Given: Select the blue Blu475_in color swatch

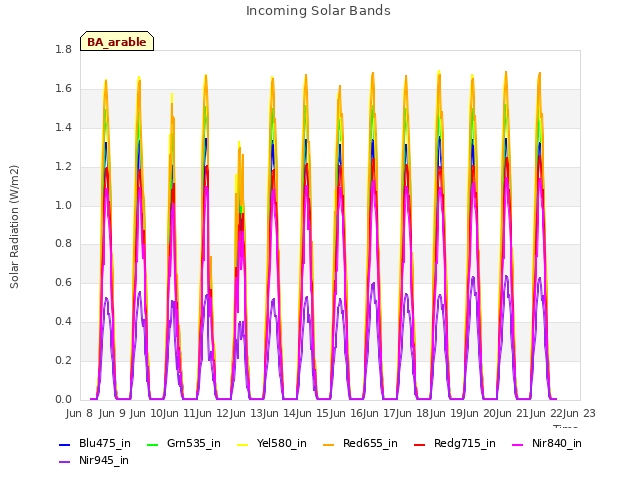Looking at the screenshot, I should coord(64,444).
